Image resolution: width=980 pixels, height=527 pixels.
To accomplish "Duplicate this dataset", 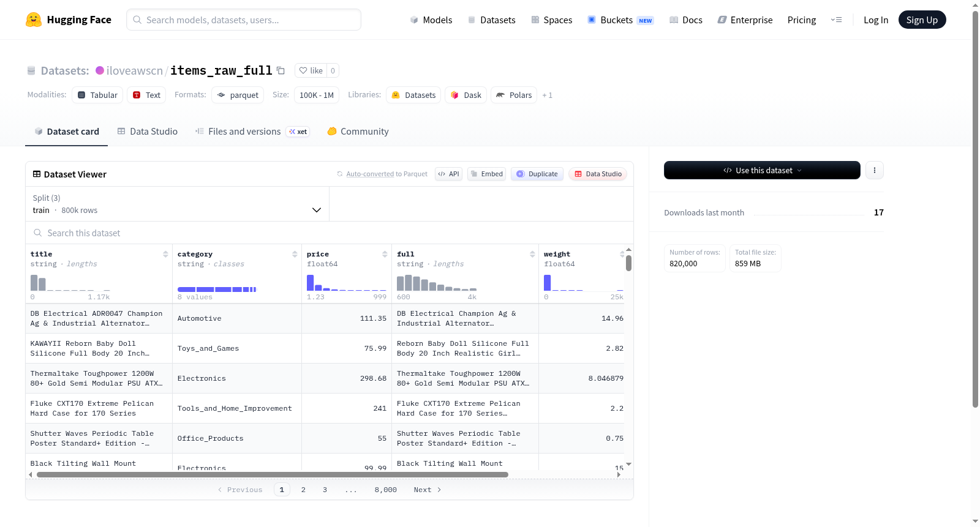I will (537, 174).
